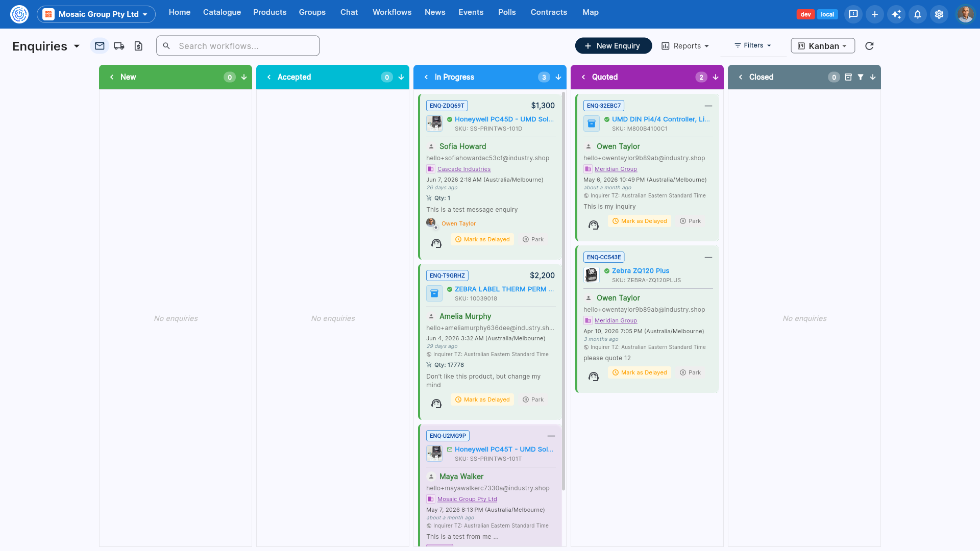Collapse the Quoted column with its chevron
980x551 pixels.
click(583, 77)
